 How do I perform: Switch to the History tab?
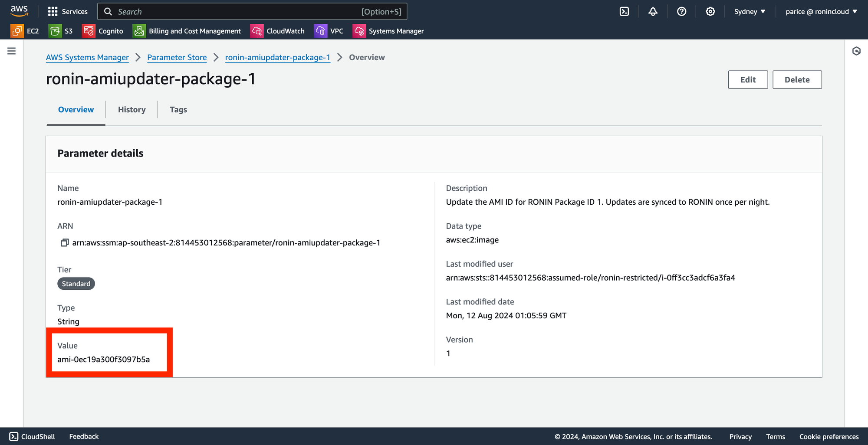pos(132,110)
